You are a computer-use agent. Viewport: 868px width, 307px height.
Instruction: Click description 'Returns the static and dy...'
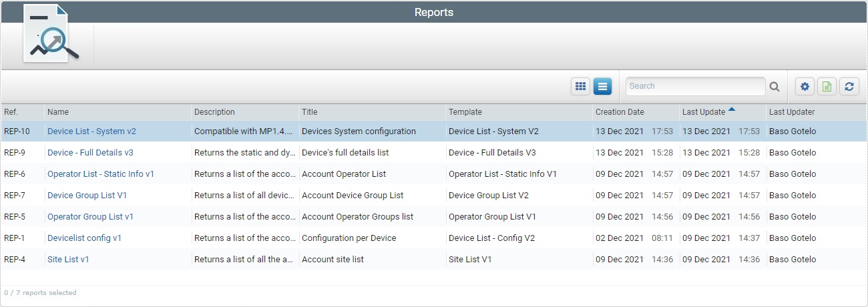click(244, 153)
